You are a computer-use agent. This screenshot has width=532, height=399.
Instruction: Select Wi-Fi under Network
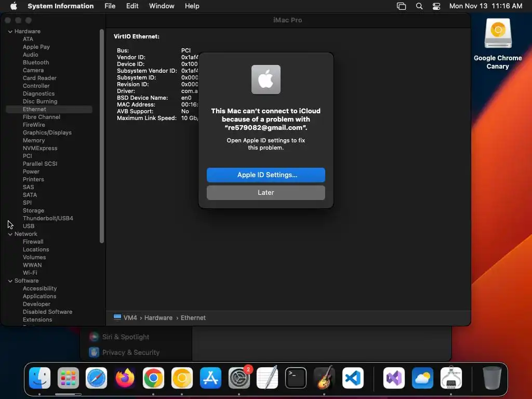30,273
